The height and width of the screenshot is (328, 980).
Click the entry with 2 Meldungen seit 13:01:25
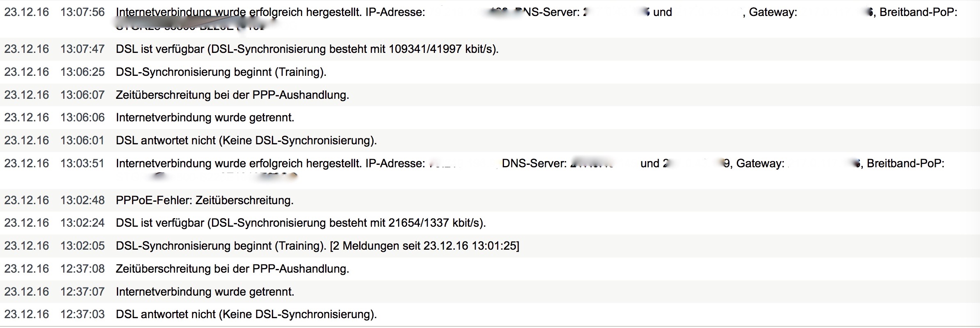click(490, 246)
